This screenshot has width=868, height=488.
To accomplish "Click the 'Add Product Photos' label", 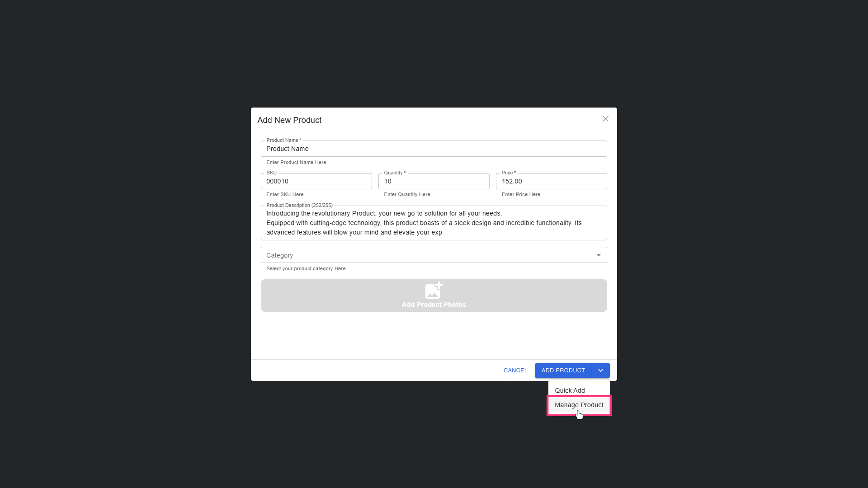I will (434, 305).
